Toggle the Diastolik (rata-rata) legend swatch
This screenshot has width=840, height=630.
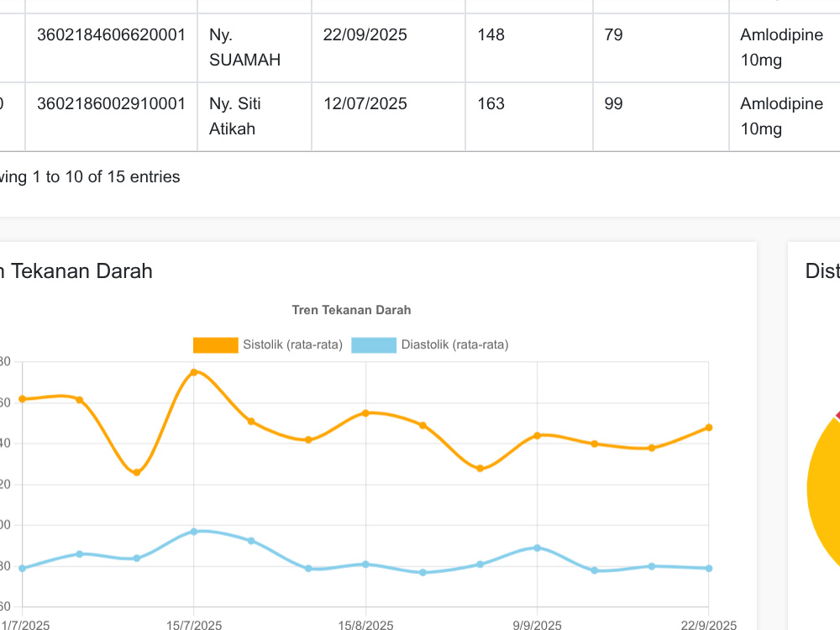pos(374,345)
